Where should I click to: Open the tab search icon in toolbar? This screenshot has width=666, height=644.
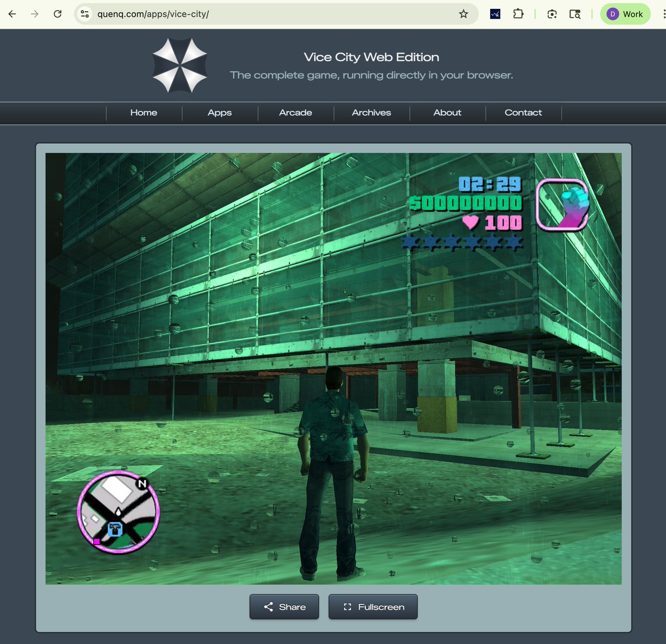[575, 14]
